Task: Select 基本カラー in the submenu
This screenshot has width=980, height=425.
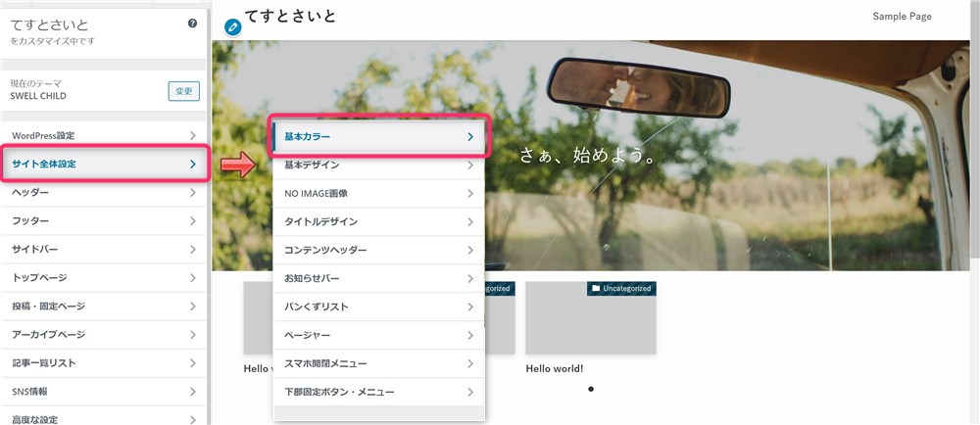Action: 378,137
